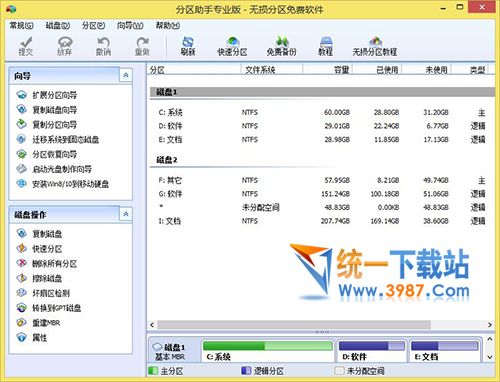
Task: Click the 207.74GB capacity cell
Action: tap(335, 221)
